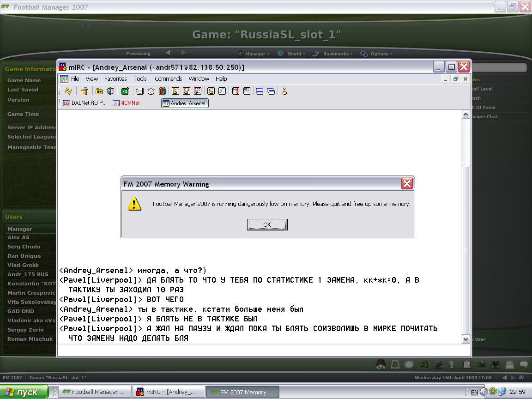
Task: Open the Address Book toolbar icon
Action: tap(139, 91)
